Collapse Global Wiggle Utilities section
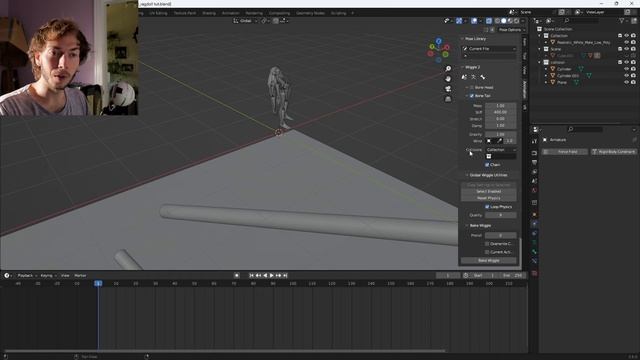Screen dimensions: 640x360 pos(467,175)
